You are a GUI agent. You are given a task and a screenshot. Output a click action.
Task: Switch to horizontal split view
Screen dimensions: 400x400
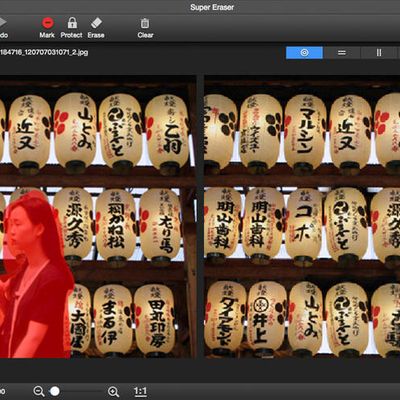[342, 53]
